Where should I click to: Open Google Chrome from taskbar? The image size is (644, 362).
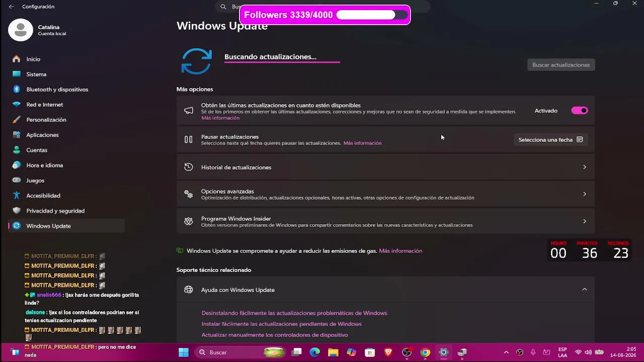point(425,352)
